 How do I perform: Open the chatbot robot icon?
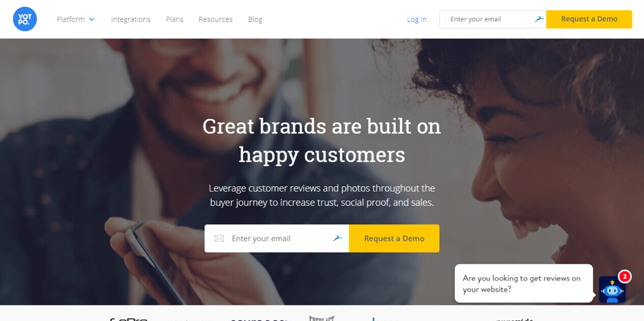click(x=612, y=290)
